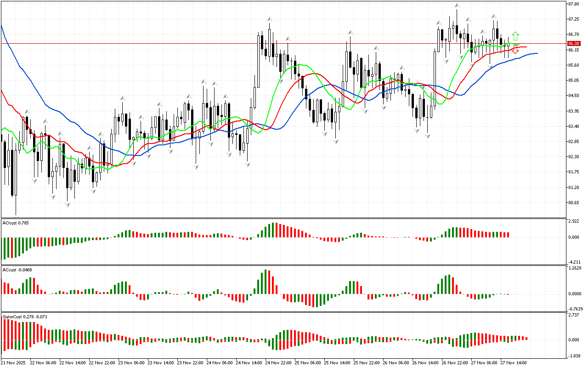Click the 24 Nov 14:00 time label
The width and height of the screenshot is (588, 368).
(250, 362)
